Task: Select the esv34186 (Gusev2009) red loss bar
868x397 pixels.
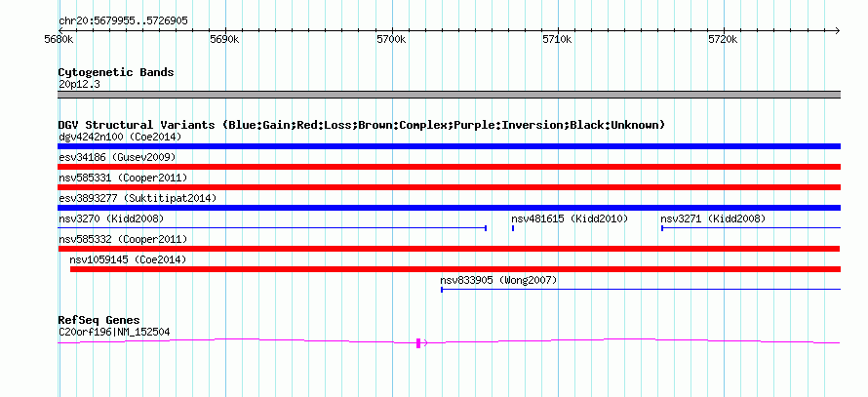Action: (449, 167)
